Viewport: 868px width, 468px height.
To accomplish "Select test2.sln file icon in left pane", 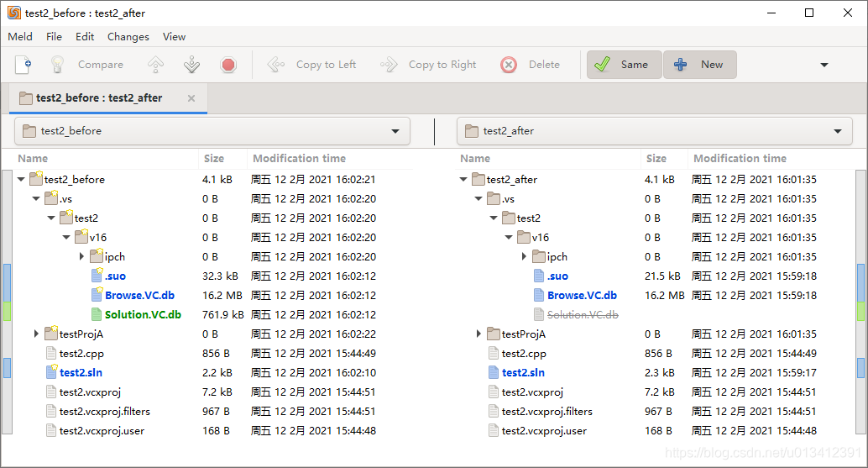I will pos(51,372).
